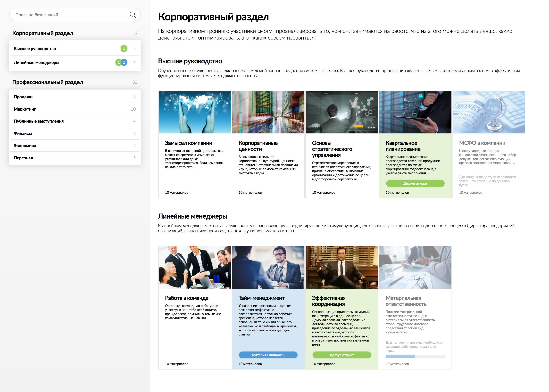This screenshot has width=549, height=392.
Task: Click green badge on Высшее руководство
Action: click(124, 49)
